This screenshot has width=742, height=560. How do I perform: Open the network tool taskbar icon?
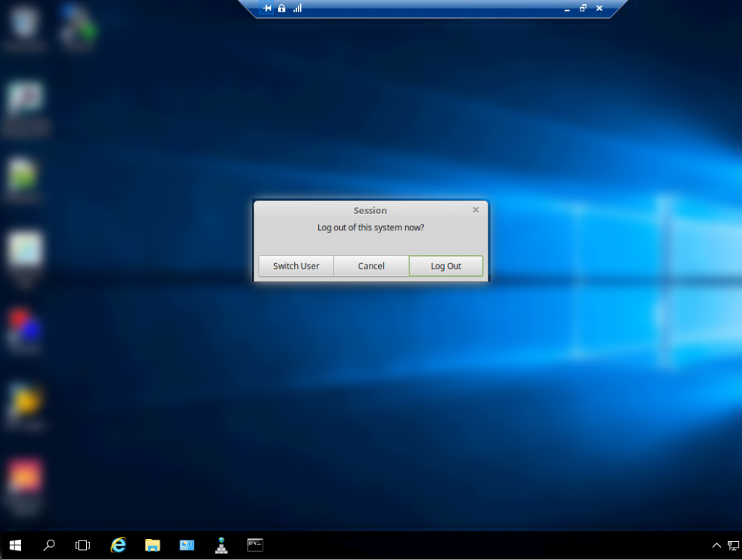point(222,545)
